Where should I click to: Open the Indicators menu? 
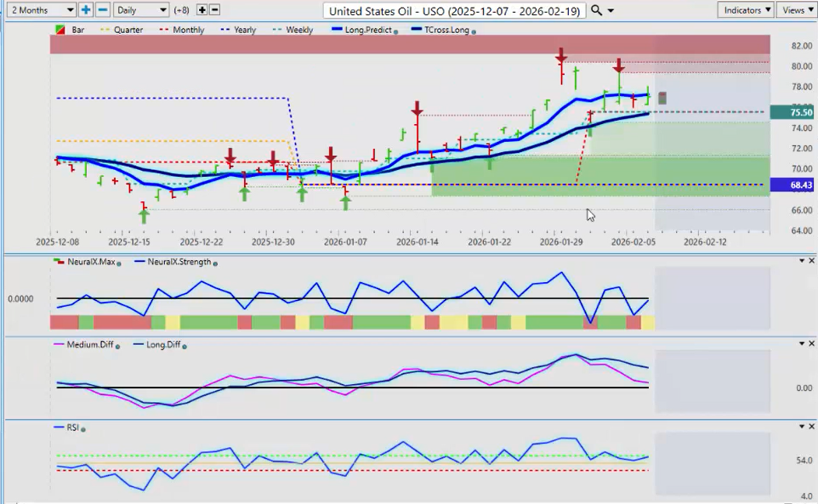(745, 9)
